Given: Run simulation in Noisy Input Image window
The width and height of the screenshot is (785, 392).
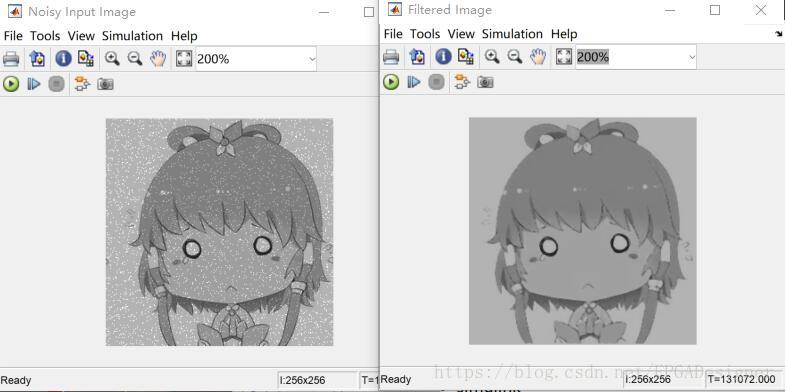Looking at the screenshot, I should point(11,84).
